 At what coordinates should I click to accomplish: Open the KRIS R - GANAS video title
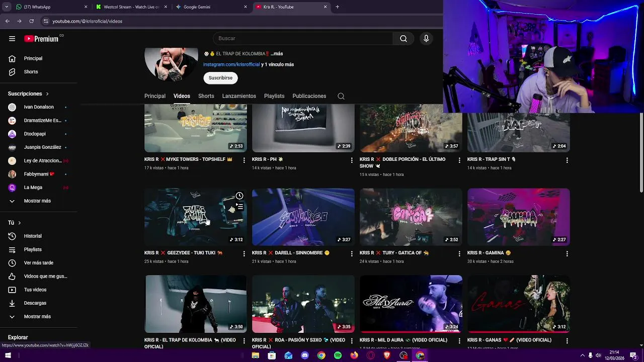point(509,340)
